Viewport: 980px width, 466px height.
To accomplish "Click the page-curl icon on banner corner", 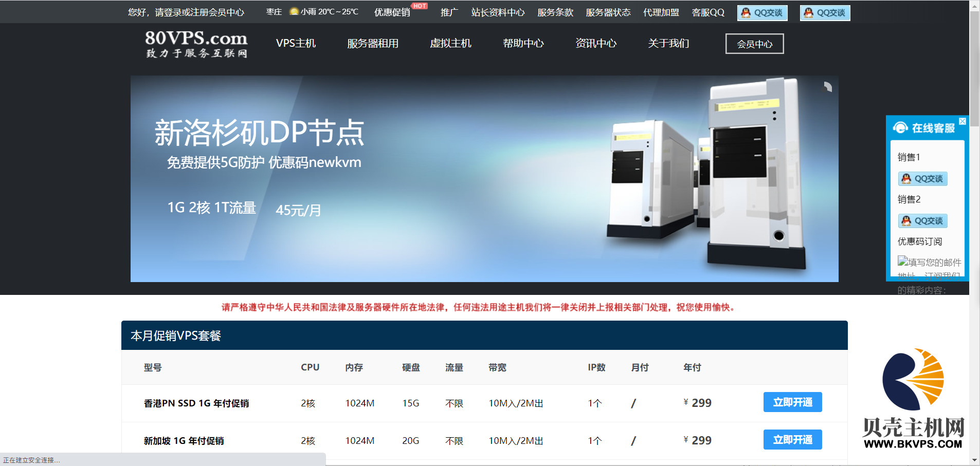I will [828, 86].
